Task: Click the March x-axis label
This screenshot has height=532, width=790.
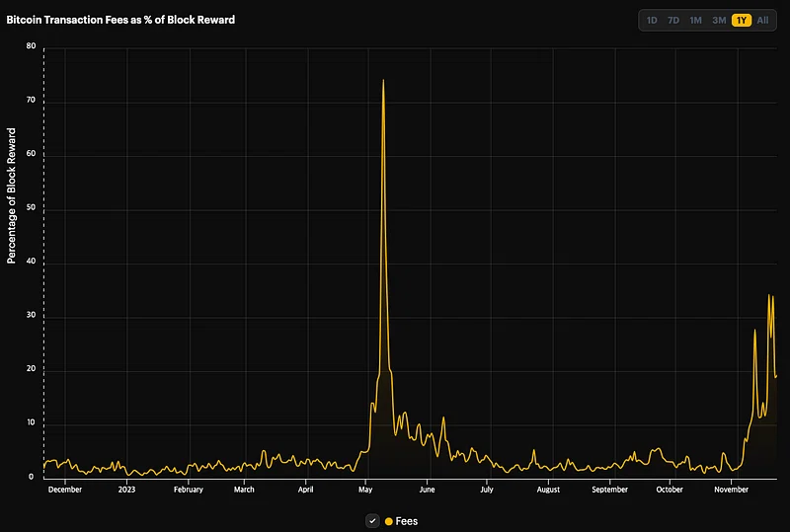Action: pos(244,490)
